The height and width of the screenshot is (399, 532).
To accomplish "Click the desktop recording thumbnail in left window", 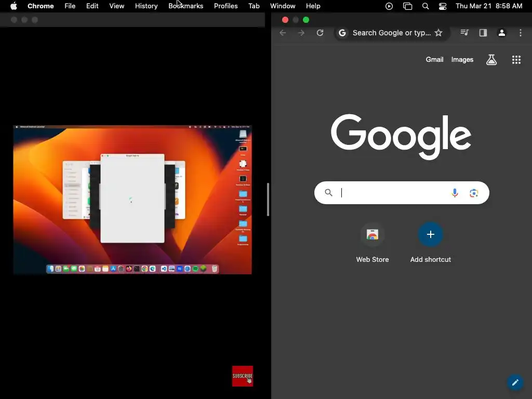I will click(132, 199).
